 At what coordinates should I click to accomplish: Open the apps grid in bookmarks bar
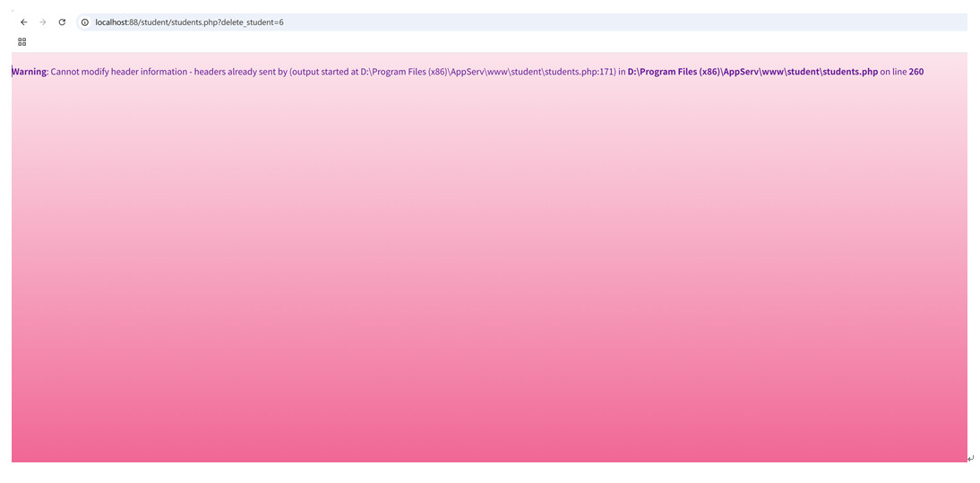[22, 42]
